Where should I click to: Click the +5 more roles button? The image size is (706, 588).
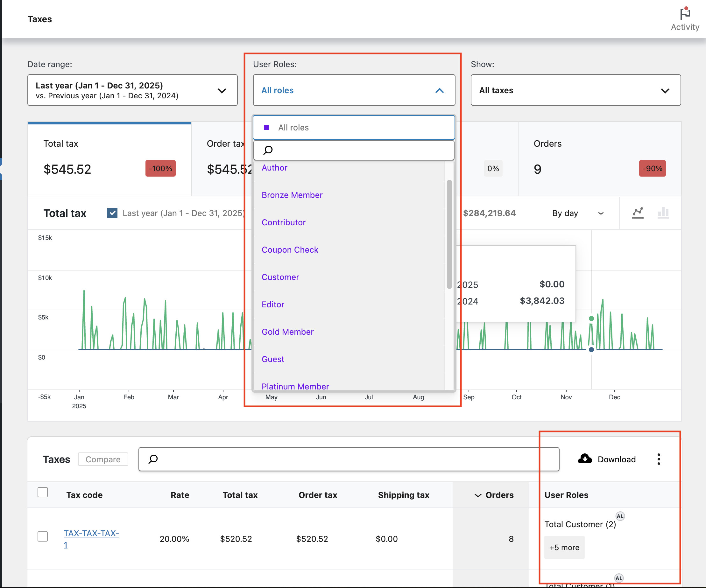coord(564,547)
